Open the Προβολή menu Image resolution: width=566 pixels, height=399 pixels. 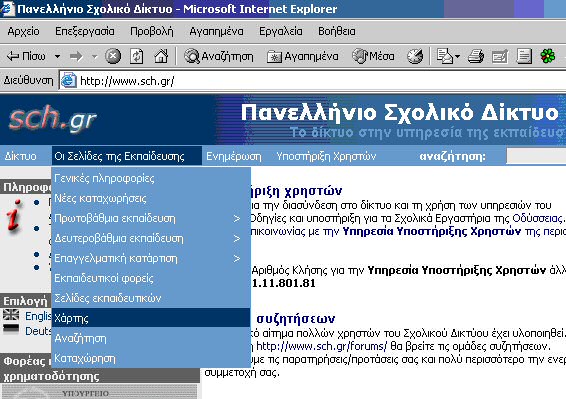tap(152, 31)
